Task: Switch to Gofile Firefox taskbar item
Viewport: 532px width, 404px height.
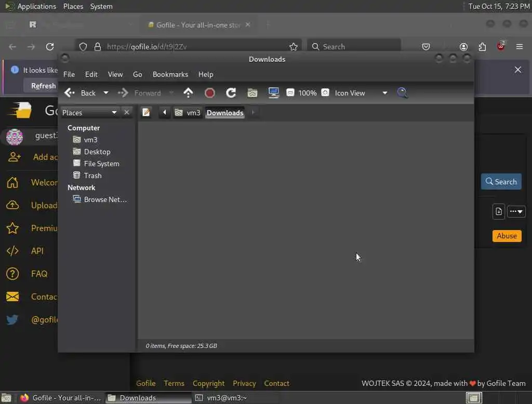Action: point(61,398)
